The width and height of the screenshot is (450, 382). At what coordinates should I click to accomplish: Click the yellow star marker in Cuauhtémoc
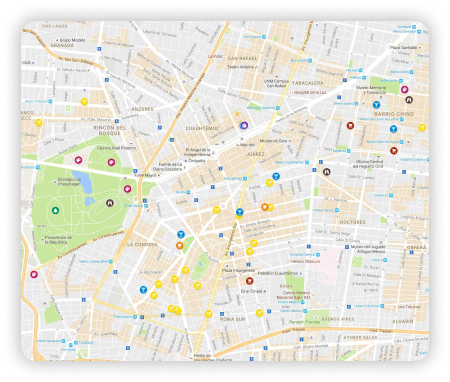[237, 114]
